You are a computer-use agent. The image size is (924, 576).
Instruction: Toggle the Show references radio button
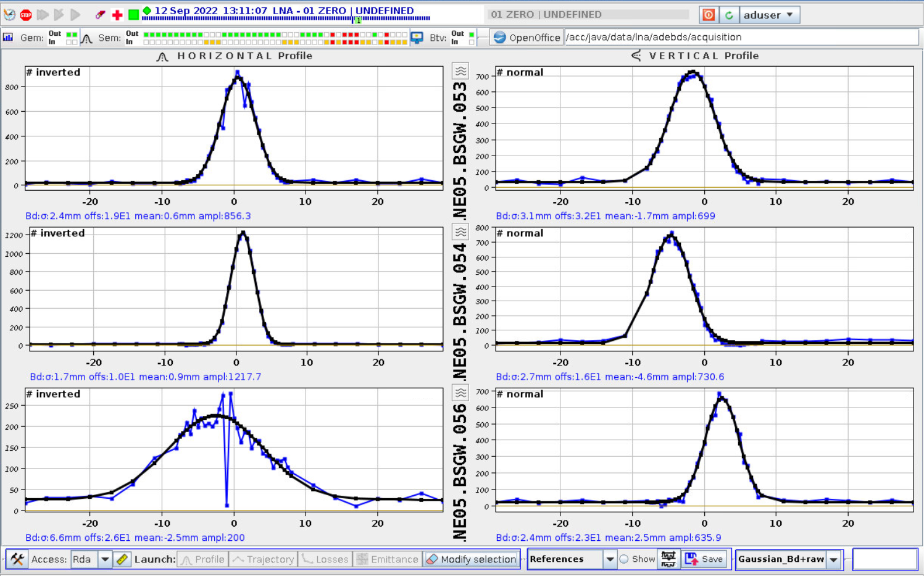click(x=625, y=559)
